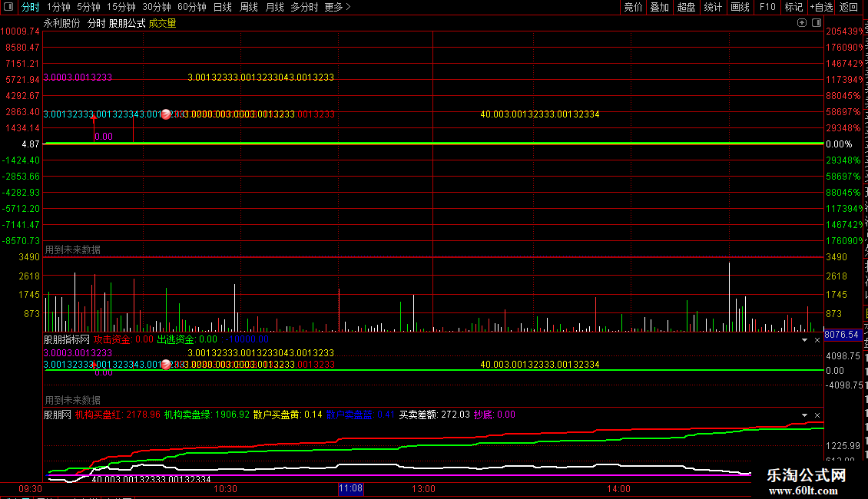Switch to the 30分钟 chart period
This screenshot has height=499, width=868.
(x=156, y=7)
